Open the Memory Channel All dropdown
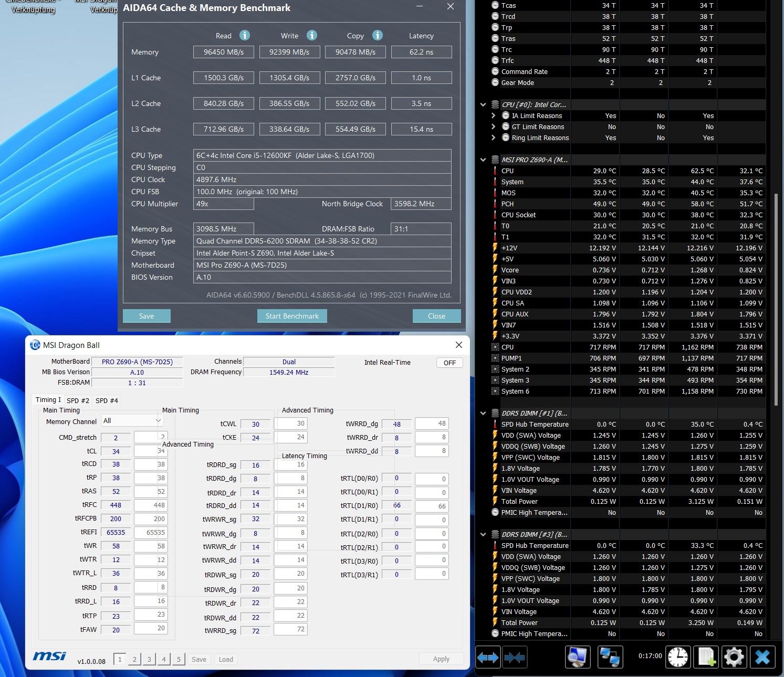784x677 pixels. (x=132, y=420)
